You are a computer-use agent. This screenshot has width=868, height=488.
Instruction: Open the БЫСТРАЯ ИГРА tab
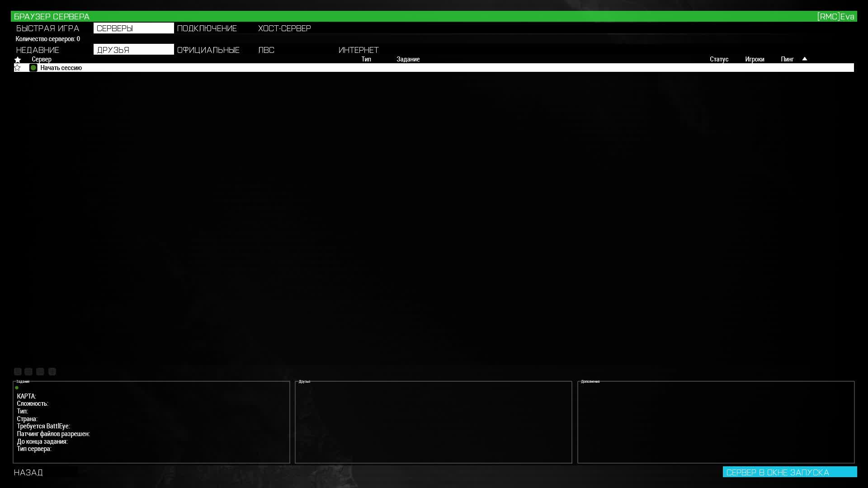(47, 28)
